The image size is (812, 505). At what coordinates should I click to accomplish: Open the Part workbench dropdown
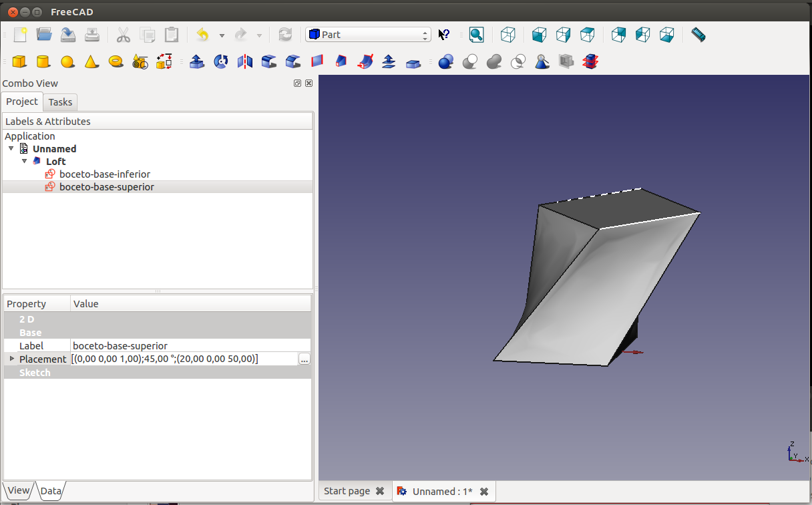[368, 35]
